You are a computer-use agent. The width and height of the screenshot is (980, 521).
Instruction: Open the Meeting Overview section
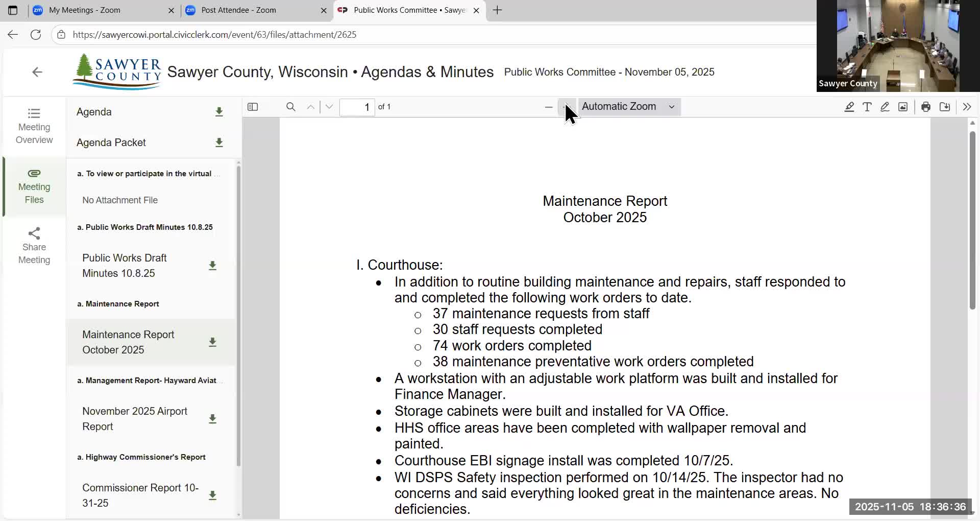pyautogui.click(x=34, y=126)
